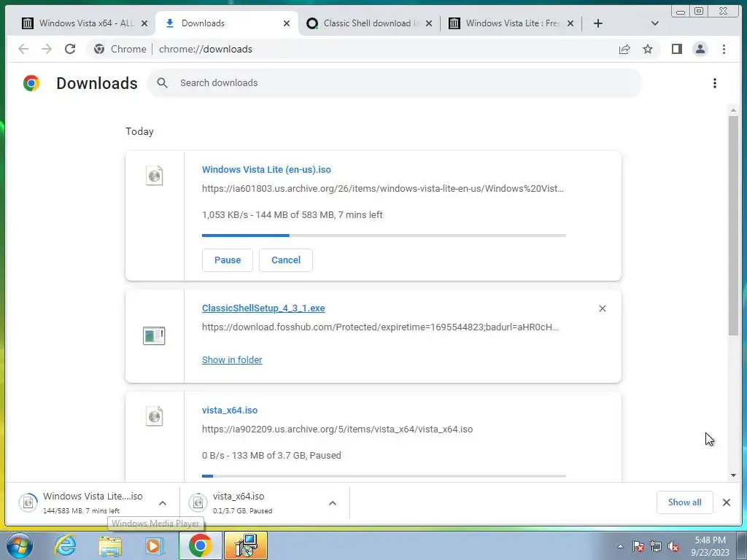Pause the Windows Vista Lite download
The image size is (747, 560).
pyautogui.click(x=228, y=260)
